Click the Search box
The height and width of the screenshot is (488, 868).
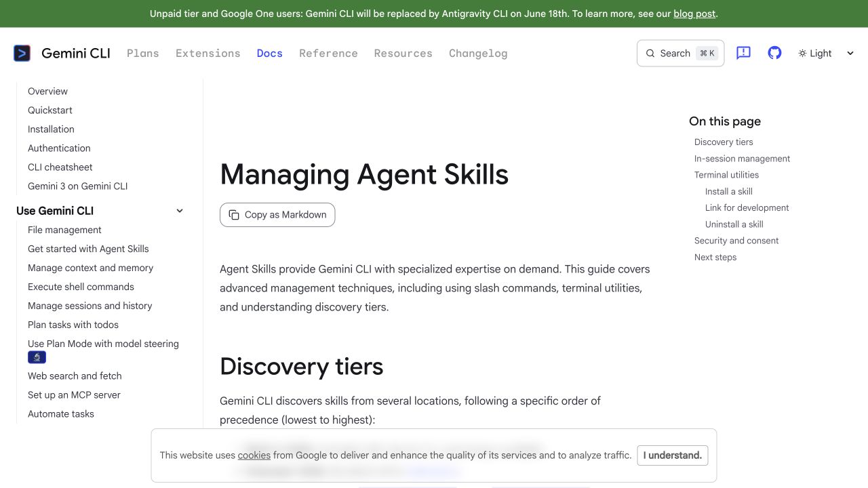click(x=680, y=53)
